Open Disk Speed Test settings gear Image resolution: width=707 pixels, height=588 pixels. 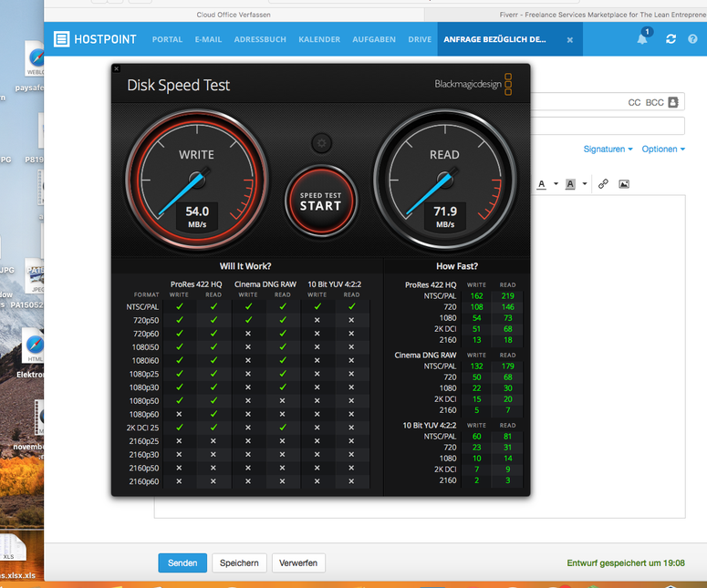point(321,143)
